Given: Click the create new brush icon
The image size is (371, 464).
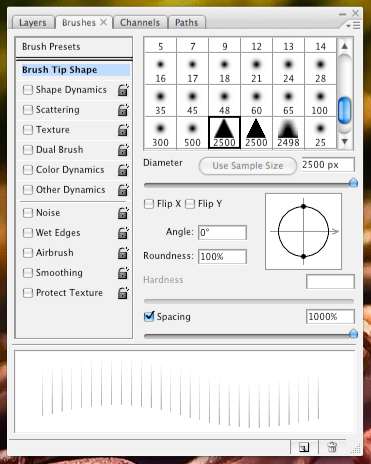Looking at the screenshot, I should 304,447.
